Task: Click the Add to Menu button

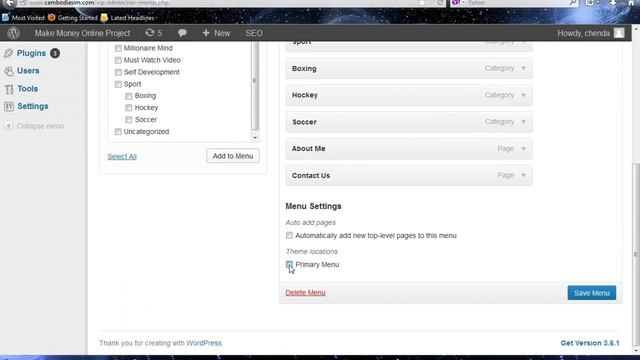Action: [233, 156]
